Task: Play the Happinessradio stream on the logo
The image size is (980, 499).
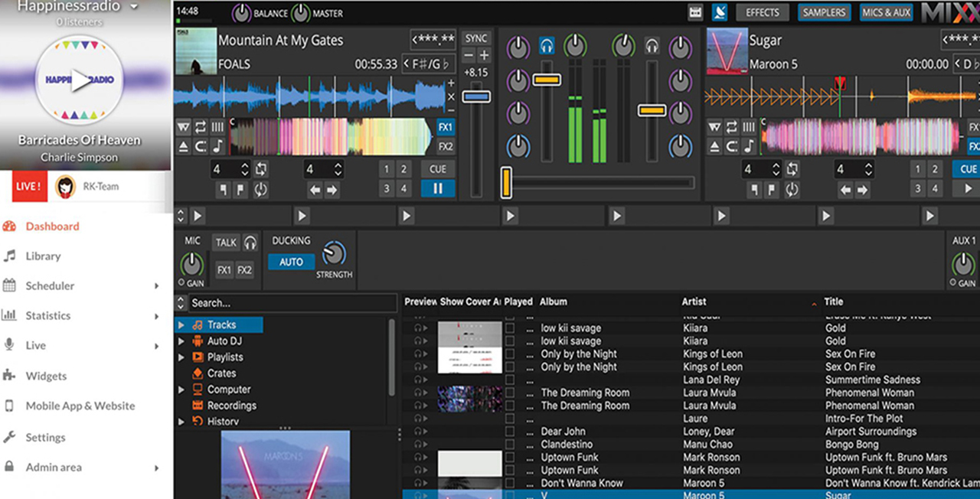Action: click(x=80, y=80)
